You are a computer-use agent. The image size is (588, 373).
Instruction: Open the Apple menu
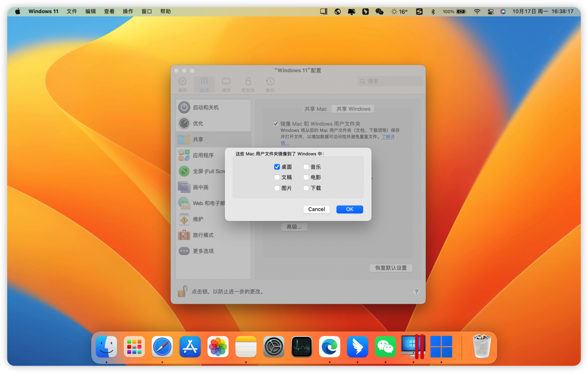point(18,11)
